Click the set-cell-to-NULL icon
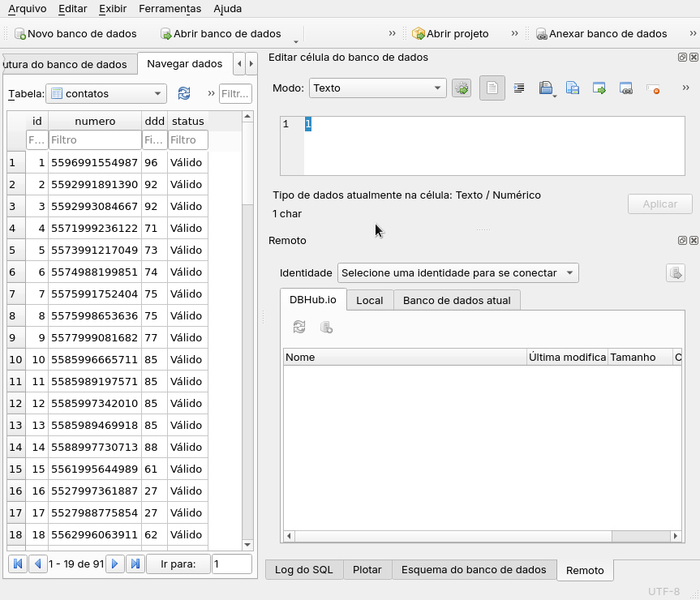700x600 pixels. pyautogui.click(x=653, y=88)
